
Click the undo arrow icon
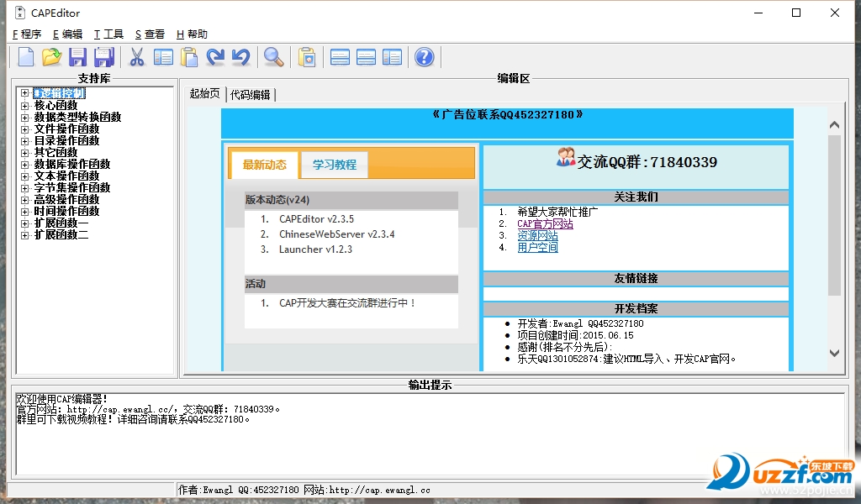tap(240, 57)
